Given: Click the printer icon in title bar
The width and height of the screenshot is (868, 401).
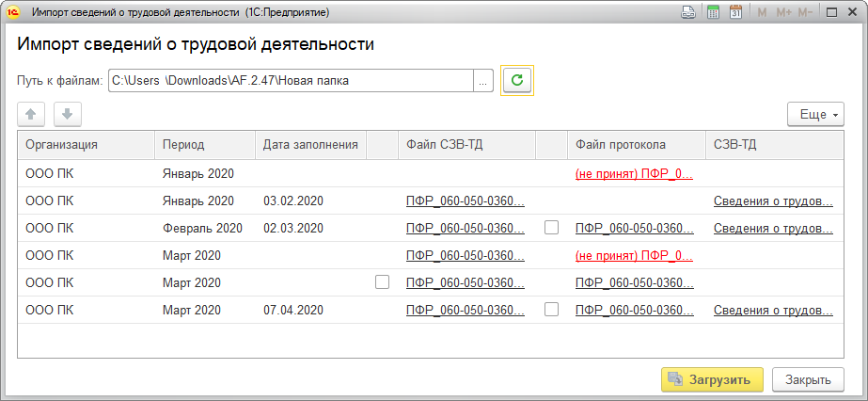Looking at the screenshot, I should point(688,12).
